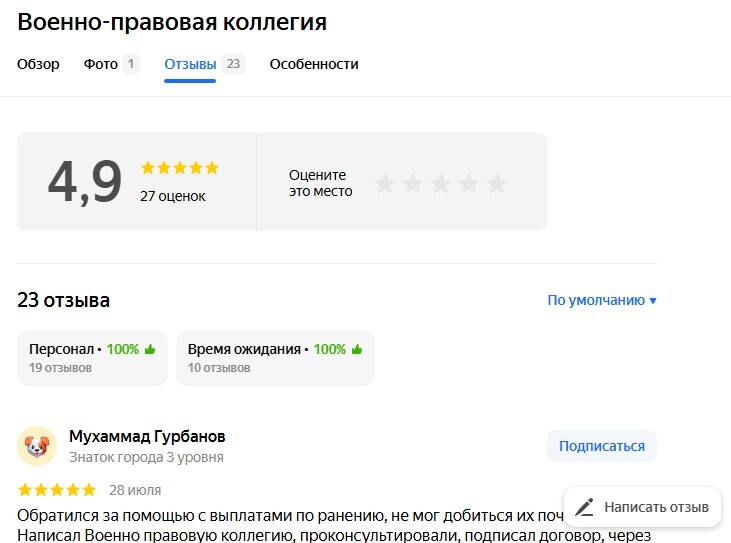Open the По умолчанию sort dropdown
The width and height of the screenshot is (731, 543).
coord(602,300)
